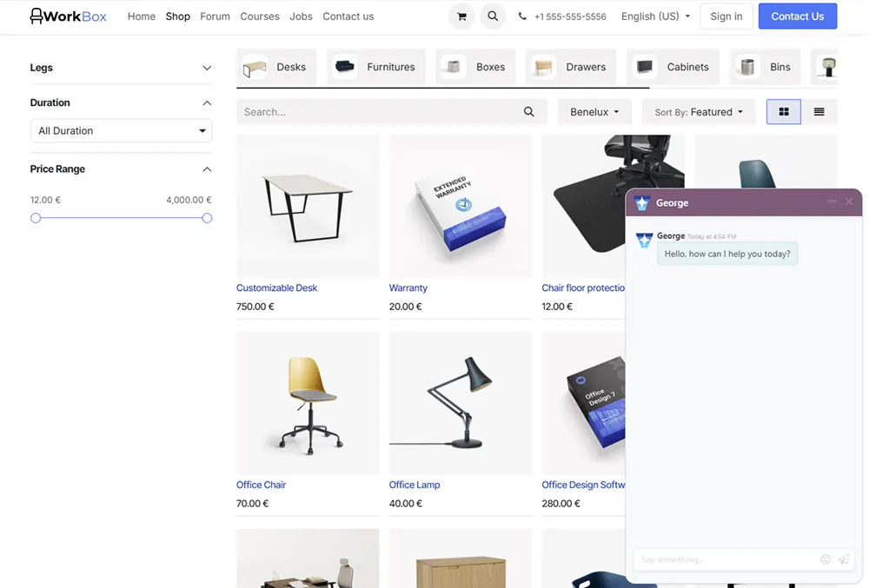
Task: Click the header search magnifier icon
Action: click(x=492, y=16)
